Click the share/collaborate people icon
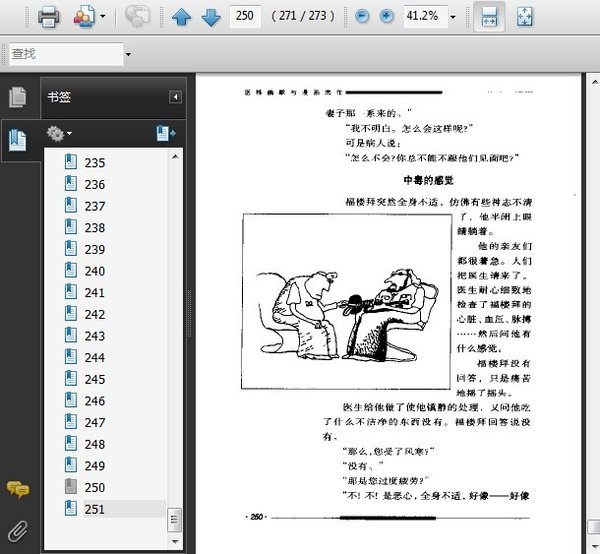Screen dimensions: 600x554 click(84, 16)
